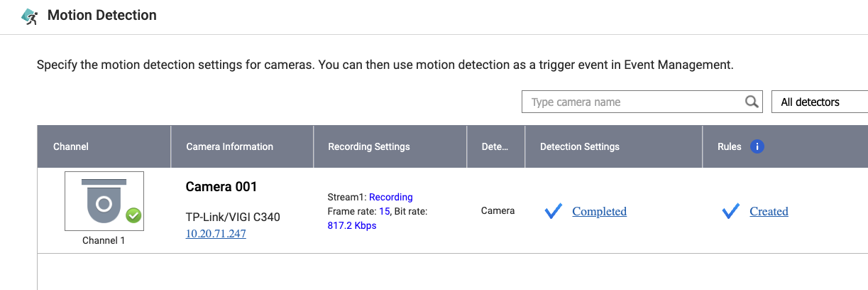868x290 pixels.
Task: Click the Rules column header
Action: pos(730,146)
